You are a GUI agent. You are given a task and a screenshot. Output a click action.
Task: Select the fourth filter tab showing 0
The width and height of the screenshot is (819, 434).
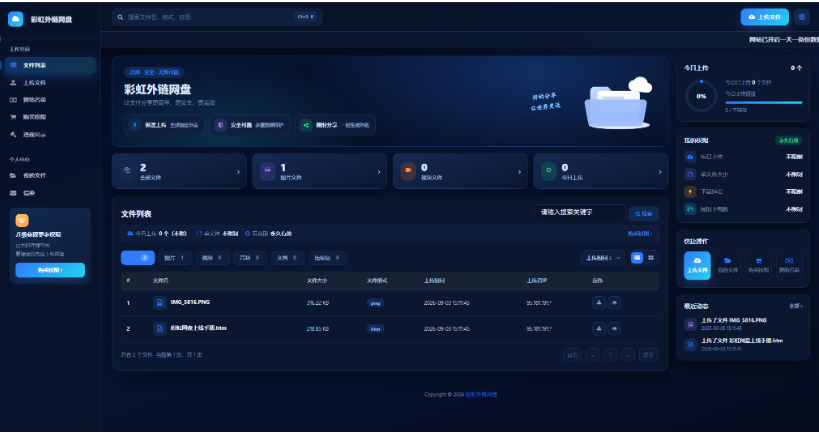point(250,258)
